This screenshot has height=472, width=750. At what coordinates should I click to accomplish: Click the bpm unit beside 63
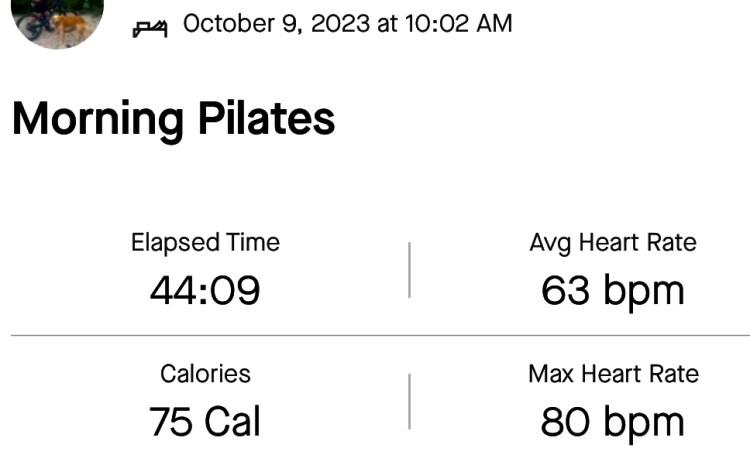(642, 293)
